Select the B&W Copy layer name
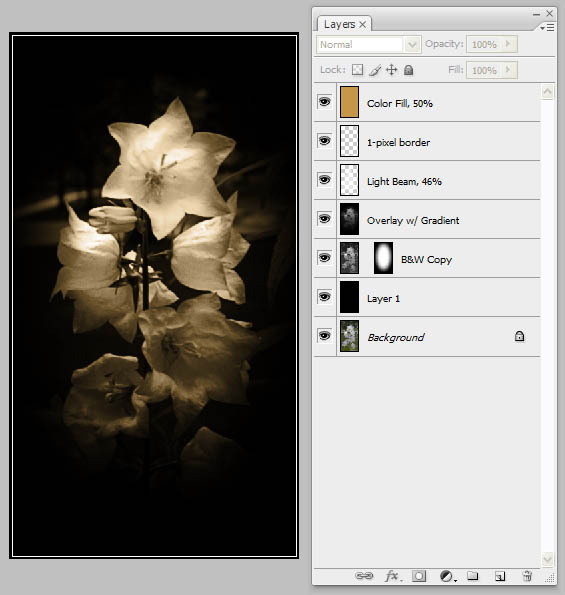Image resolution: width=565 pixels, height=595 pixels. coord(426,260)
